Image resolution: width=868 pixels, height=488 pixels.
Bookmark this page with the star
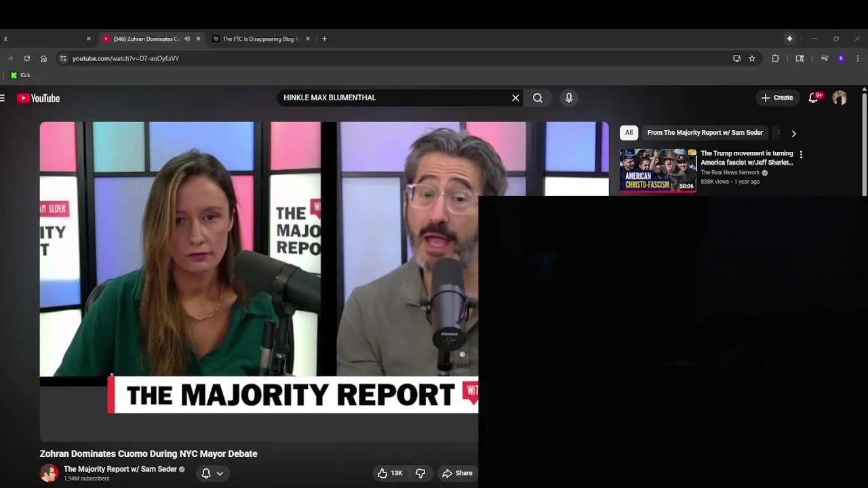(x=752, y=58)
